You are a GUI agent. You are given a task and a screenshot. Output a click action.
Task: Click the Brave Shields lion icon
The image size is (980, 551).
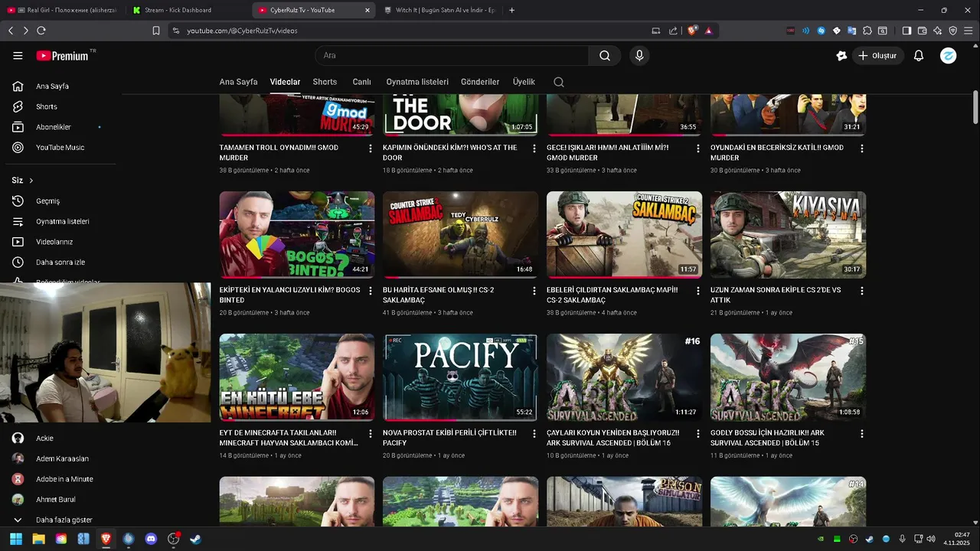(x=692, y=31)
